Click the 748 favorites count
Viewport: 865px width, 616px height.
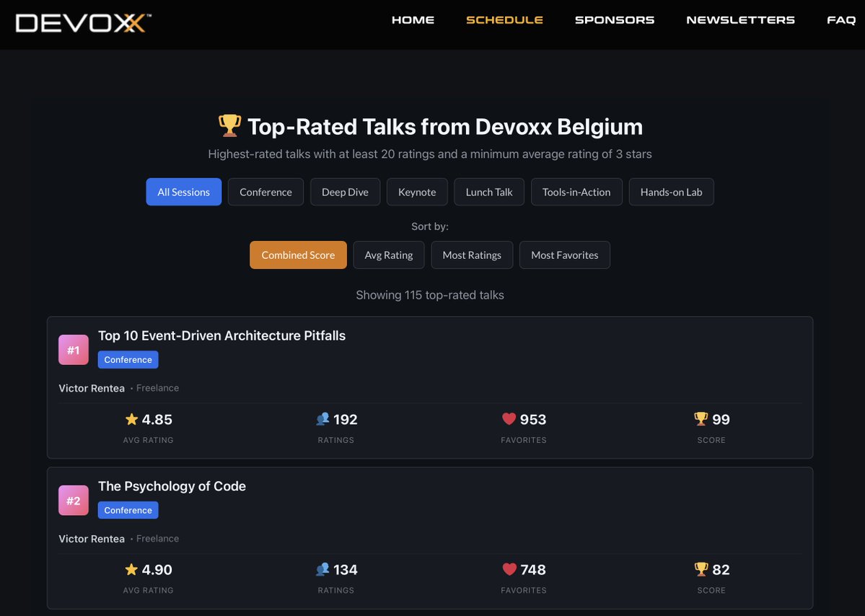click(x=533, y=570)
